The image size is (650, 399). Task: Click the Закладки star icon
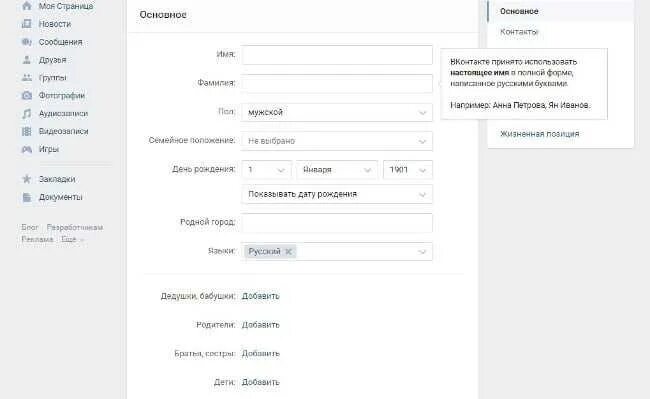click(27, 179)
